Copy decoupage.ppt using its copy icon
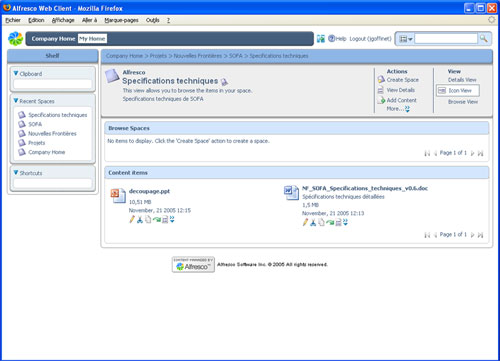The height and width of the screenshot is (361, 500). [148, 220]
